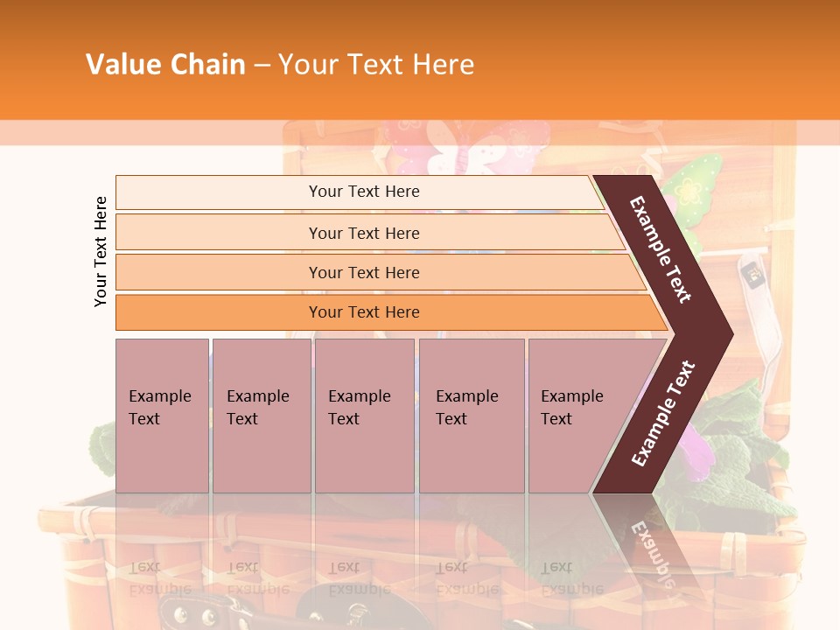Select the third 'Example Text' pink box

coord(365,416)
